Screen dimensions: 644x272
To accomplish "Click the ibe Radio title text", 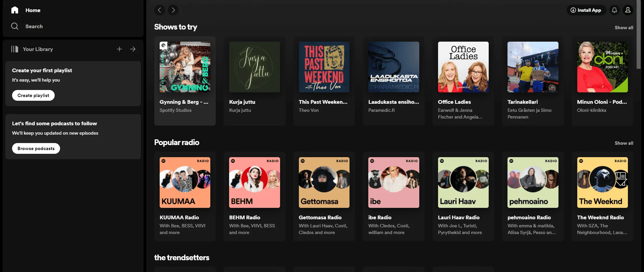I will click(x=380, y=217).
